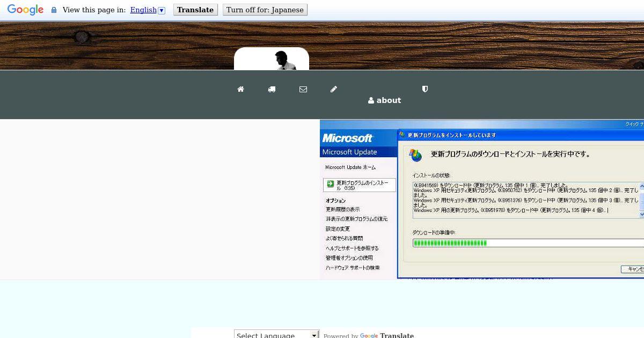Click the cancel button in the update dialog

632,269
